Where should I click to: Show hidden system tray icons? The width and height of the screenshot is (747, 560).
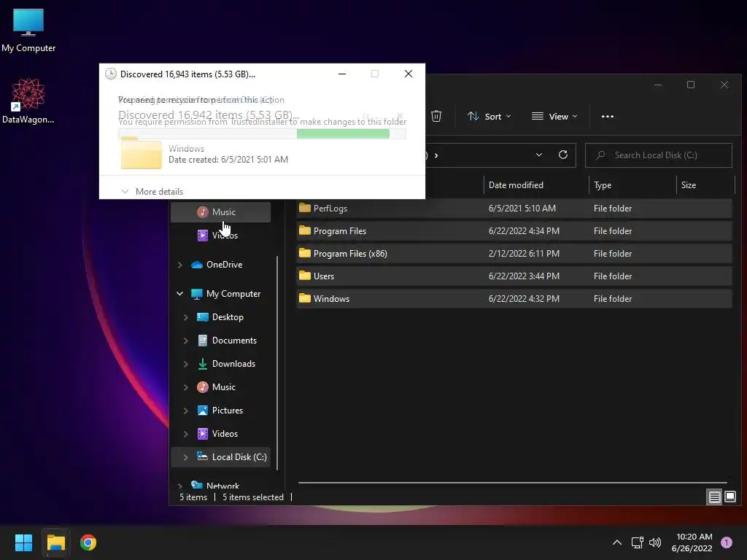[617, 542]
